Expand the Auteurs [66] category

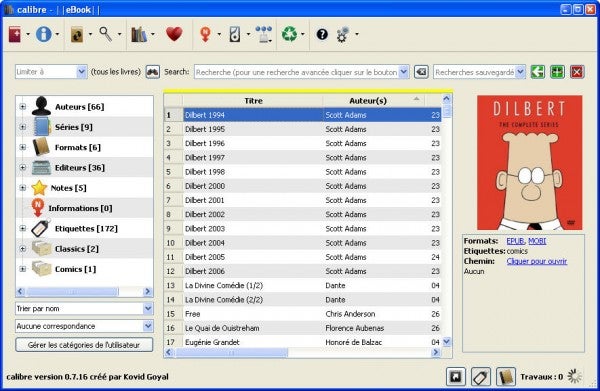coord(23,107)
